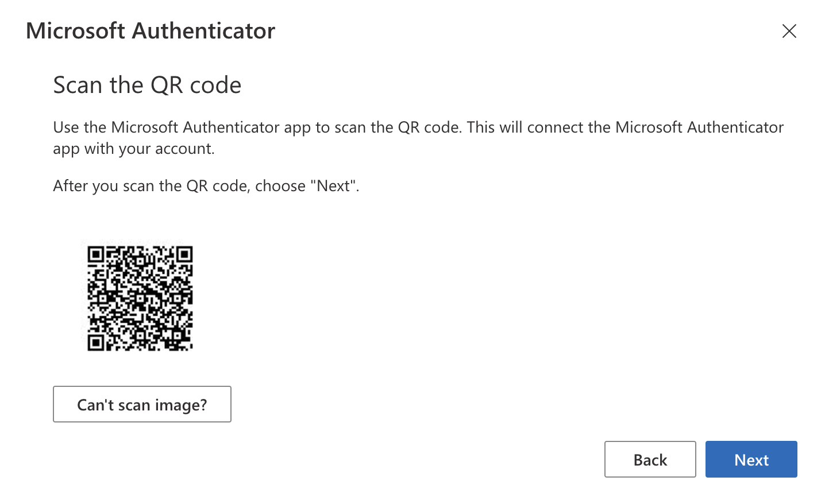The width and height of the screenshot is (825, 504).
Task: Click the "app with your account." text line
Action: tap(134, 149)
